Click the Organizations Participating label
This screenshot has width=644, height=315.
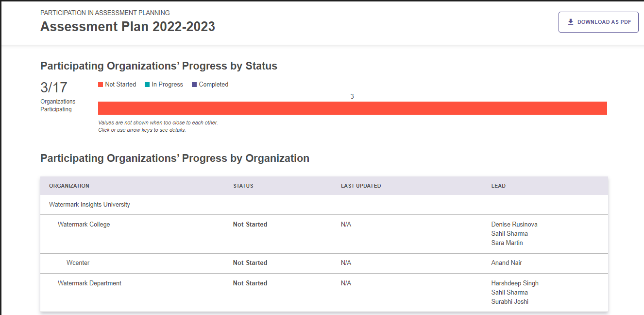coord(58,105)
